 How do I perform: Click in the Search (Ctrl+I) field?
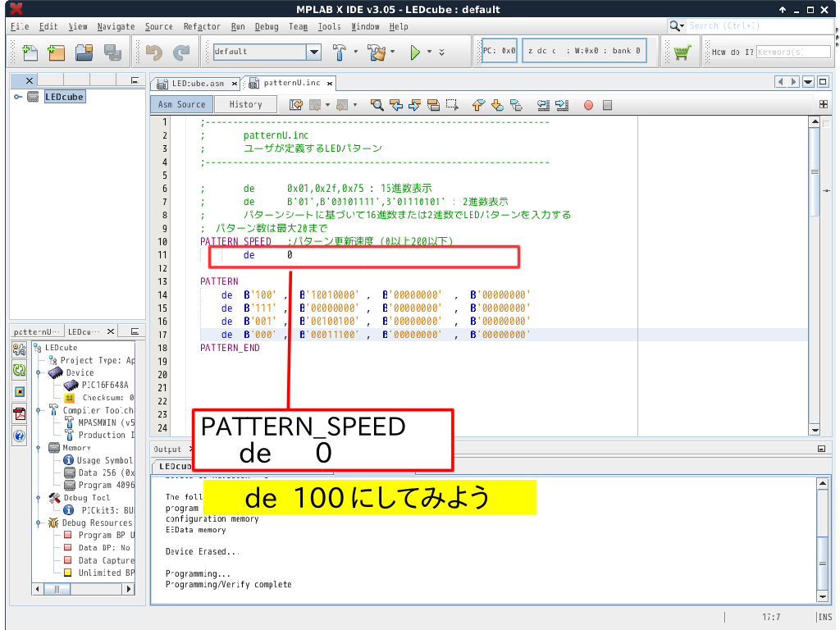point(760,25)
